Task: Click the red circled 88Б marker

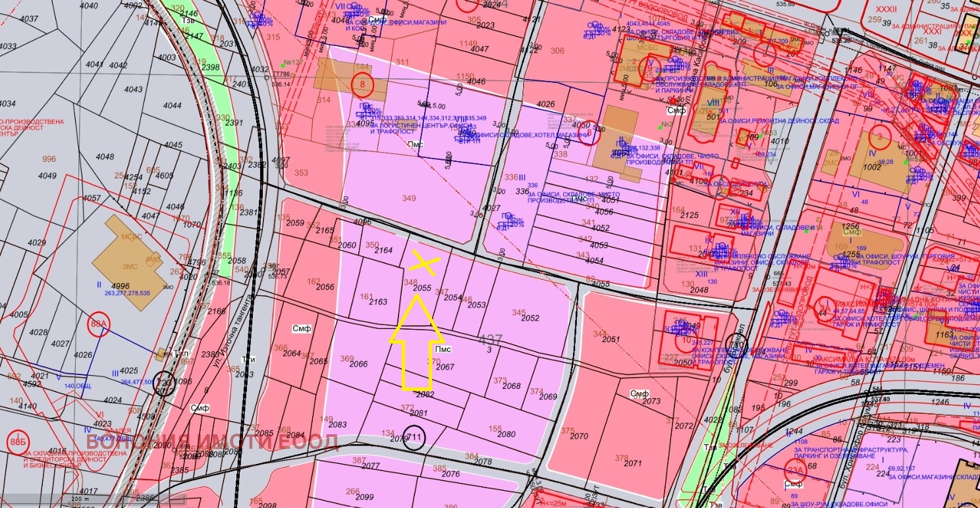Action: (x=18, y=440)
